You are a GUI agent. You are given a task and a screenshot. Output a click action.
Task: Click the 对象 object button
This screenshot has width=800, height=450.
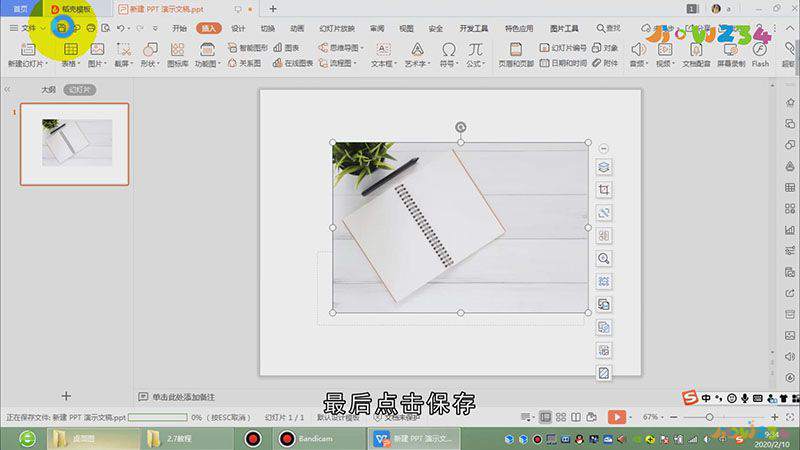click(x=605, y=48)
